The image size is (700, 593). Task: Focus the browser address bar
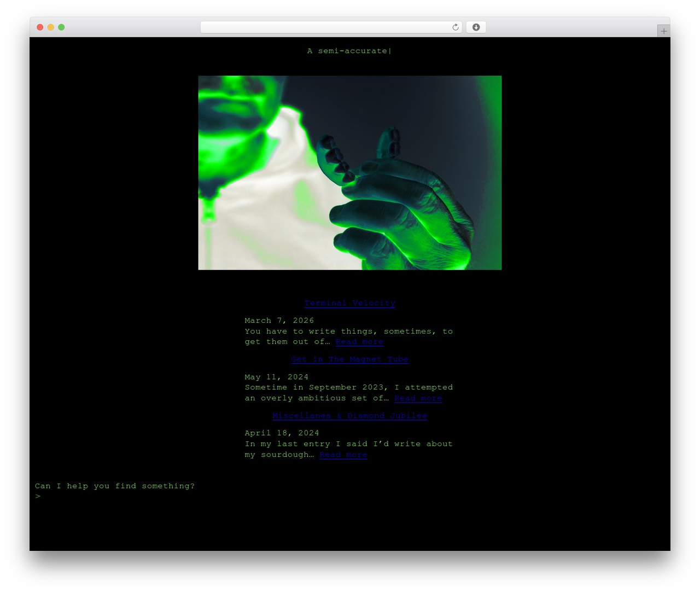click(x=331, y=27)
